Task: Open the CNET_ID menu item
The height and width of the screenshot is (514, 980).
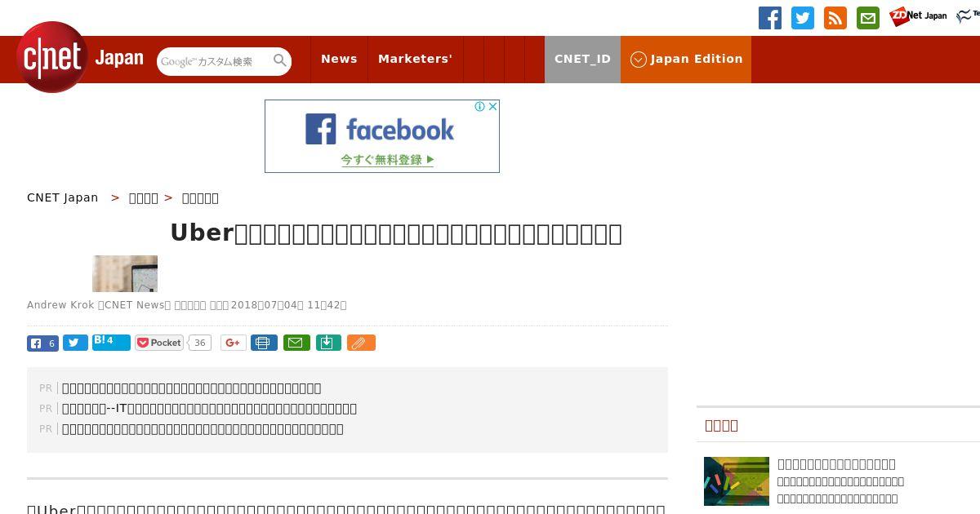Action: coord(582,59)
